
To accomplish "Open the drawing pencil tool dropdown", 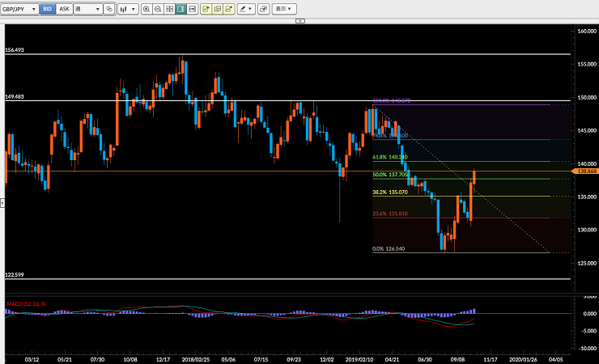I will pyautogui.click(x=246, y=9).
